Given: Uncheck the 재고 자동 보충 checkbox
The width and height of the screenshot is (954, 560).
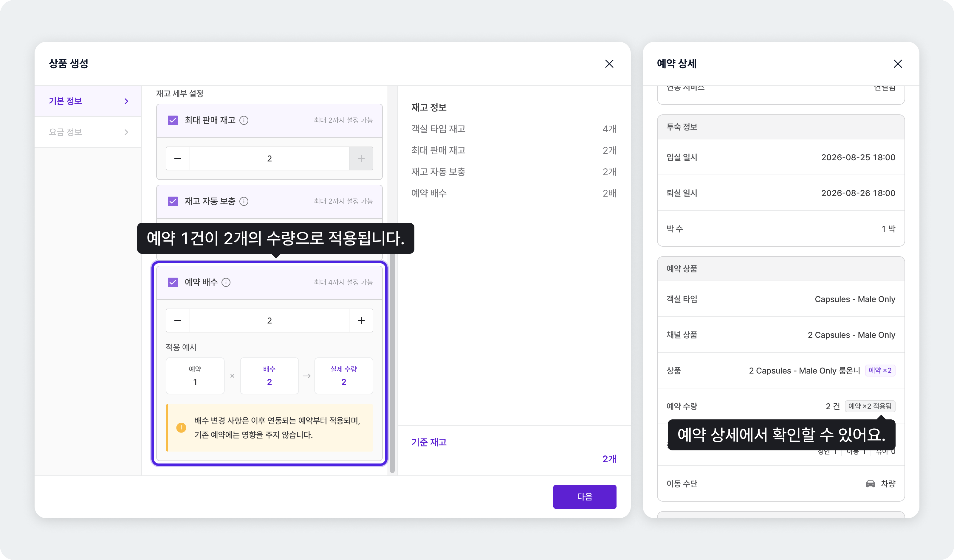Looking at the screenshot, I should (173, 201).
